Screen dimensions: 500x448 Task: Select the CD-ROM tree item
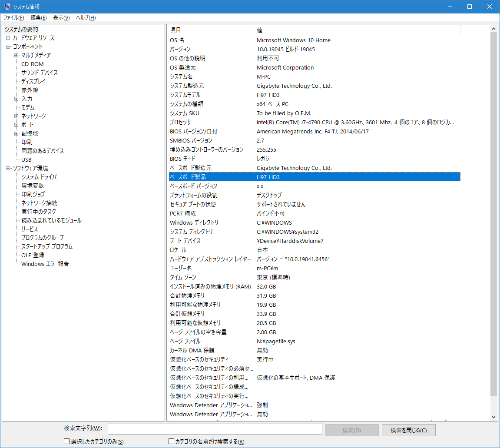(32, 64)
